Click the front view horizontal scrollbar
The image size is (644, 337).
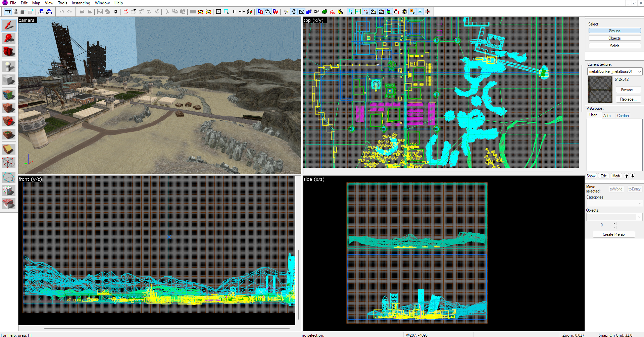click(x=167, y=328)
